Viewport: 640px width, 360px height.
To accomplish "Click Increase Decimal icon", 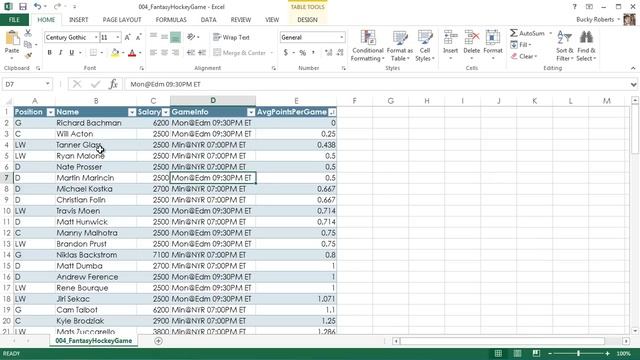I will (x=328, y=53).
